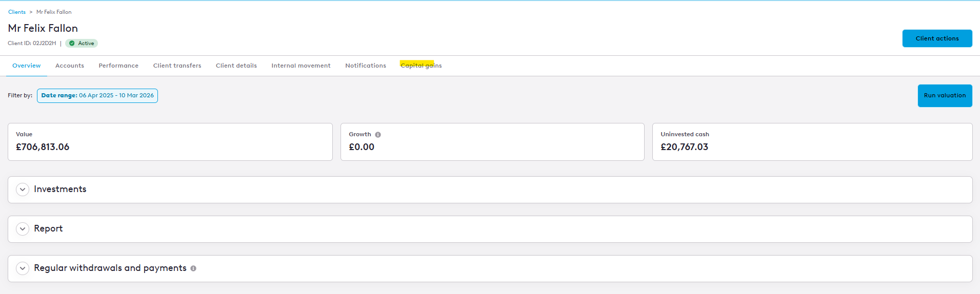The image size is (980, 294).
Task: Click the info icon beside Growth
Action: 378,135
